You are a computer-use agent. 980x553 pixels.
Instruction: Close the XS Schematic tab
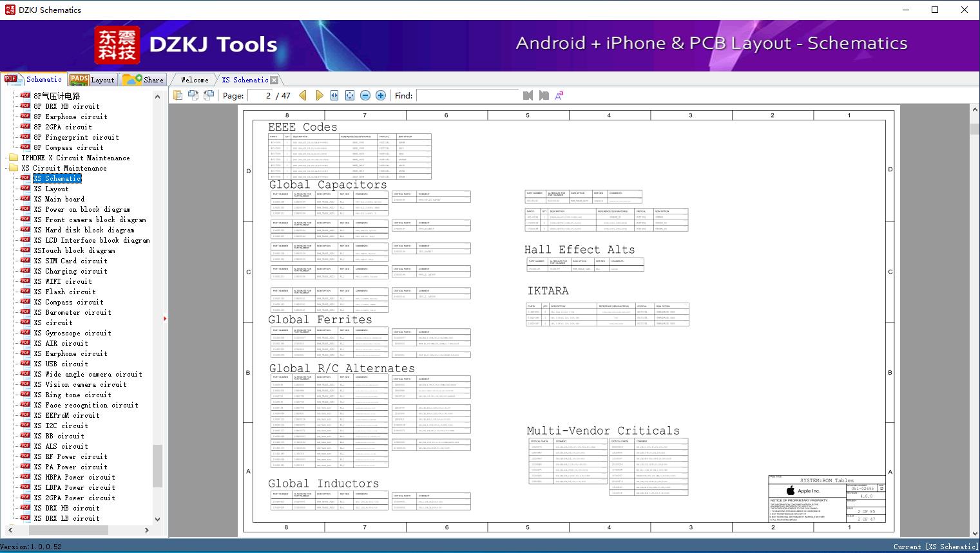tap(274, 80)
